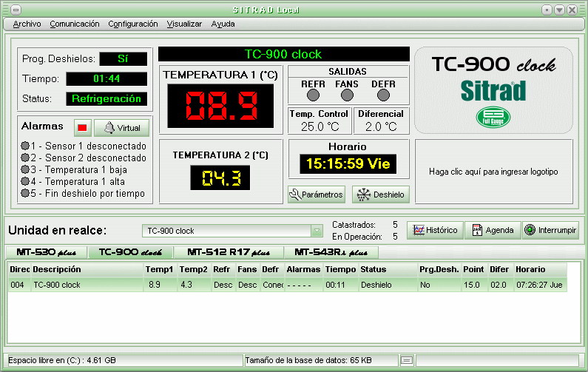Click the Prg.Desh. column header

click(x=439, y=269)
